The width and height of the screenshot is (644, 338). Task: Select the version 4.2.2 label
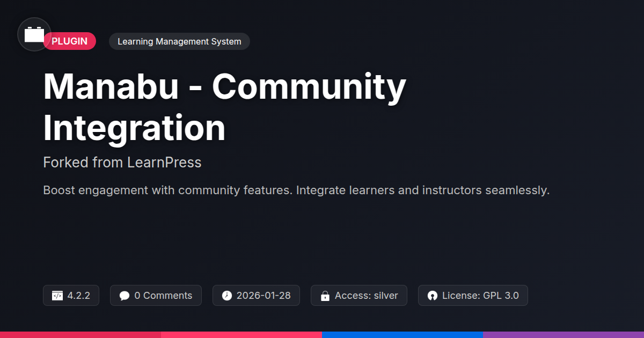(78, 296)
